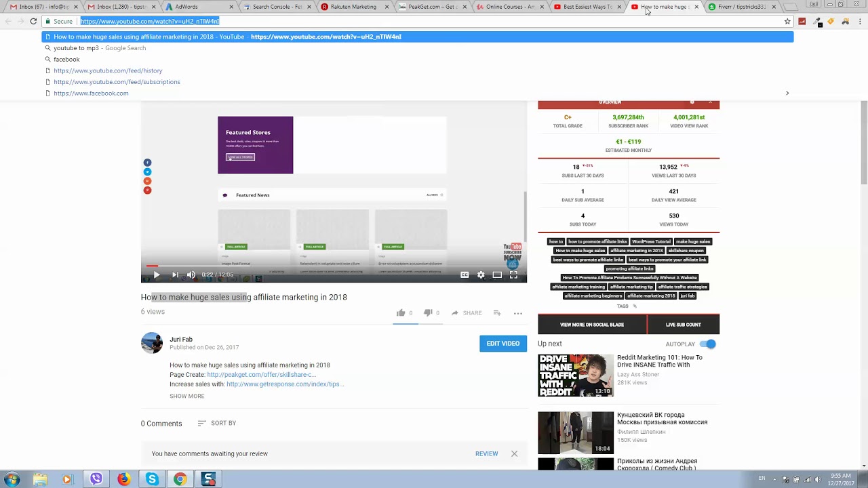Open the three-dot more actions menu

click(x=518, y=313)
